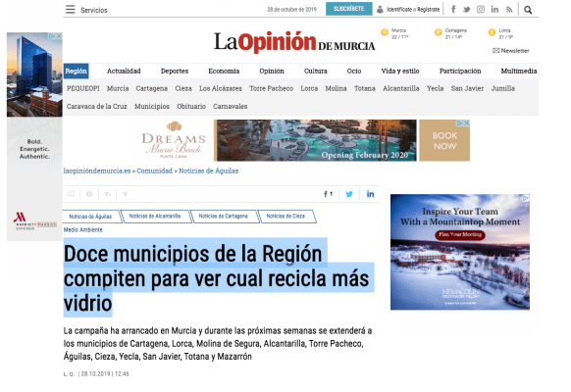
Task: Click the Newsletter envelope icon
Action: (x=496, y=51)
